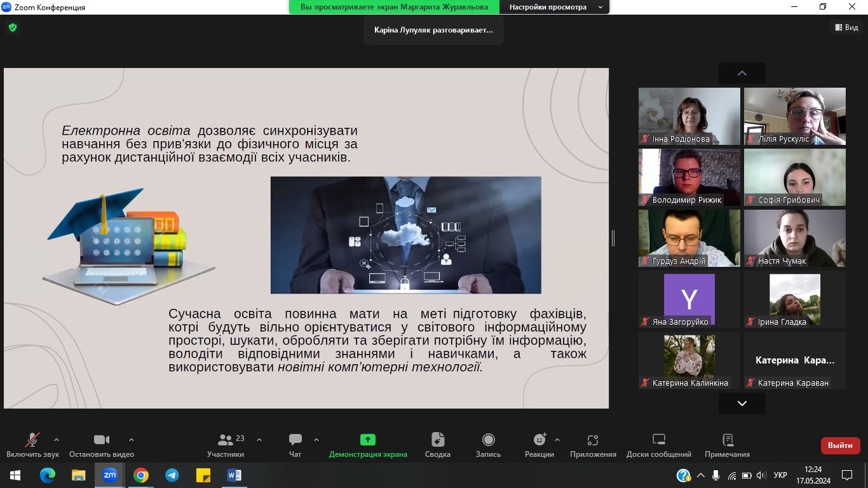Start recording with Запись

click(489, 445)
